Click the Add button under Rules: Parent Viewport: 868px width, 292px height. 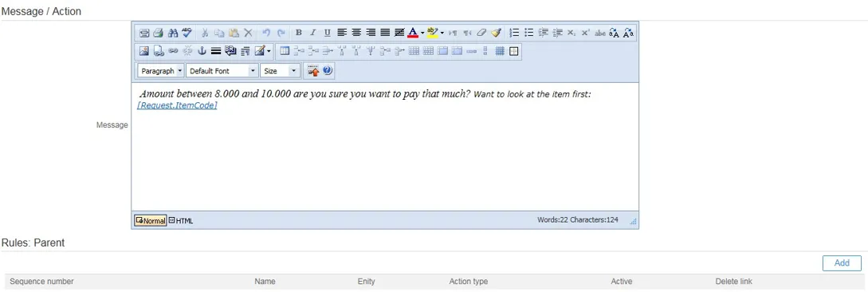point(842,263)
